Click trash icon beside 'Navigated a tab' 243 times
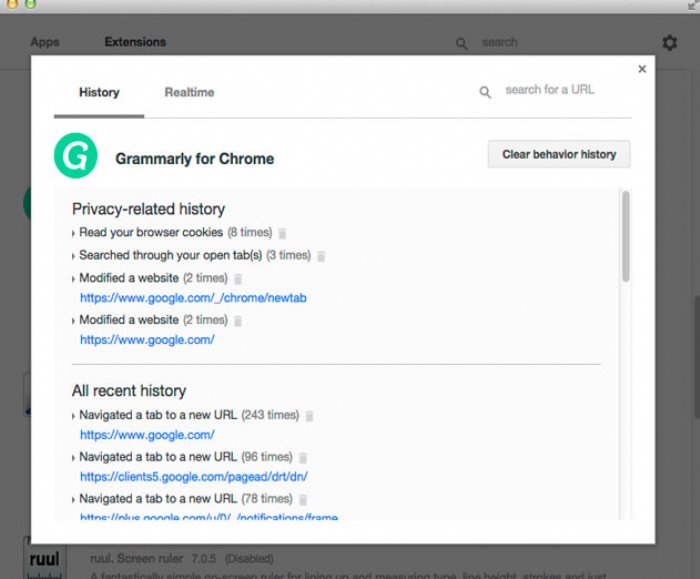Screen dimensions: 700x579 pyautogui.click(x=309, y=415)
